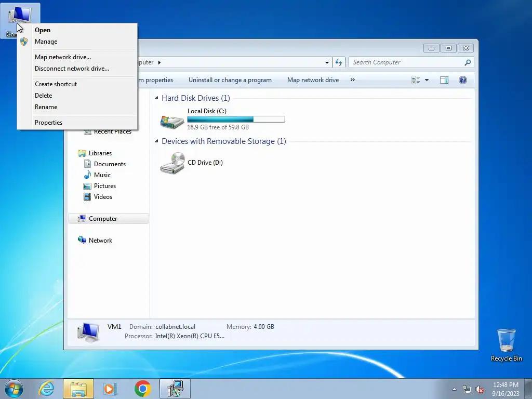Show the preview pane icon
The image size is (532, 399).
[444, 80]
